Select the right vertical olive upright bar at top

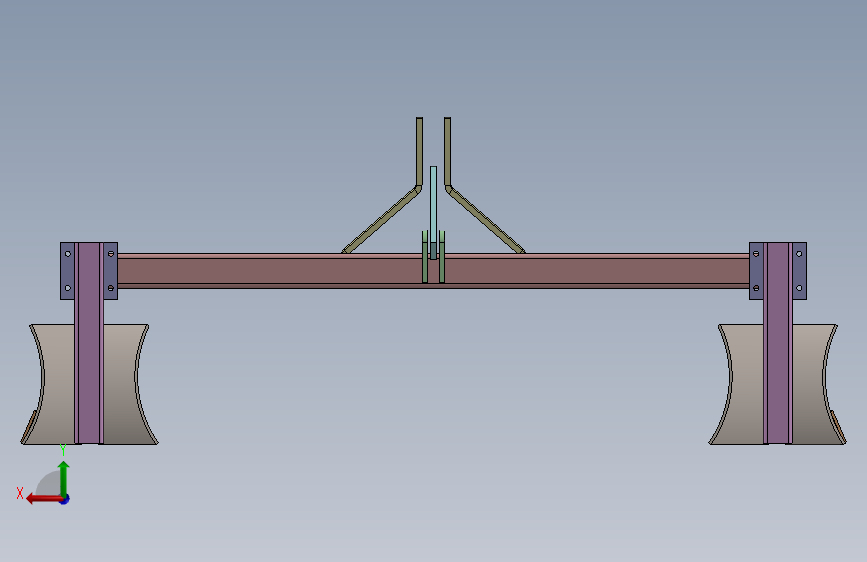447,152
